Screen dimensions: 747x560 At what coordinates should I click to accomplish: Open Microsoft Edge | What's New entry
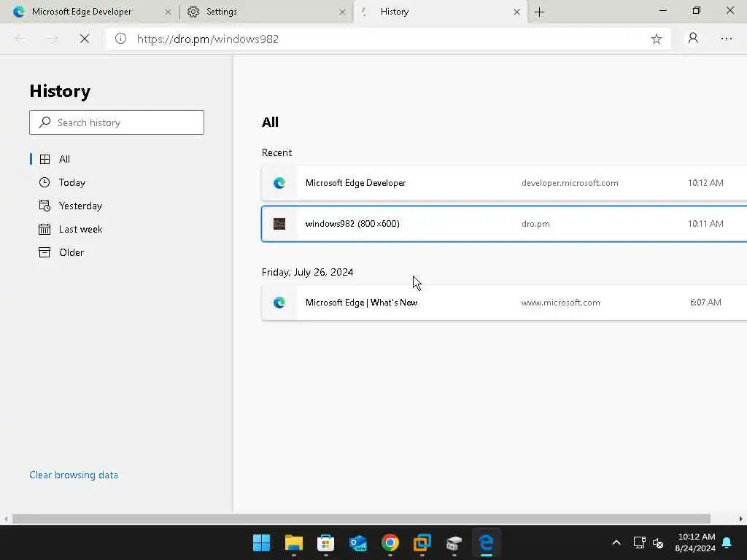click(504, 303)
